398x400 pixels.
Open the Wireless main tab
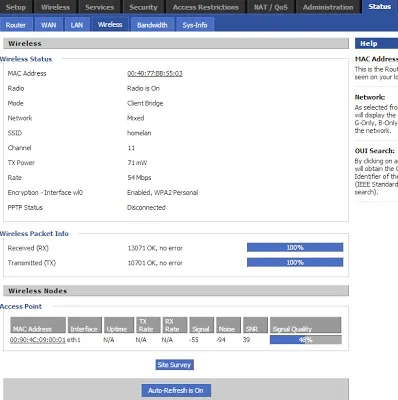(x=55, y=7)
